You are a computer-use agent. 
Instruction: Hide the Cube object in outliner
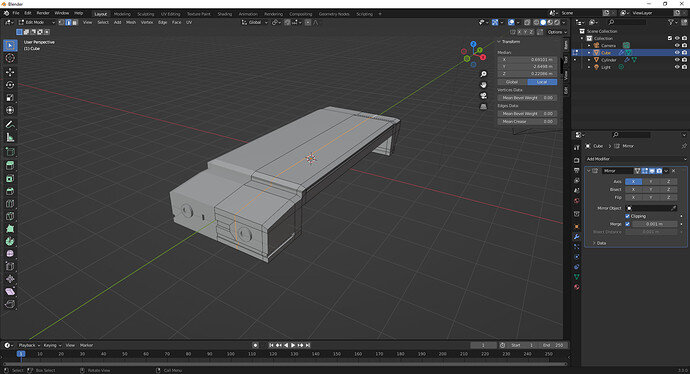pos(677,53)
